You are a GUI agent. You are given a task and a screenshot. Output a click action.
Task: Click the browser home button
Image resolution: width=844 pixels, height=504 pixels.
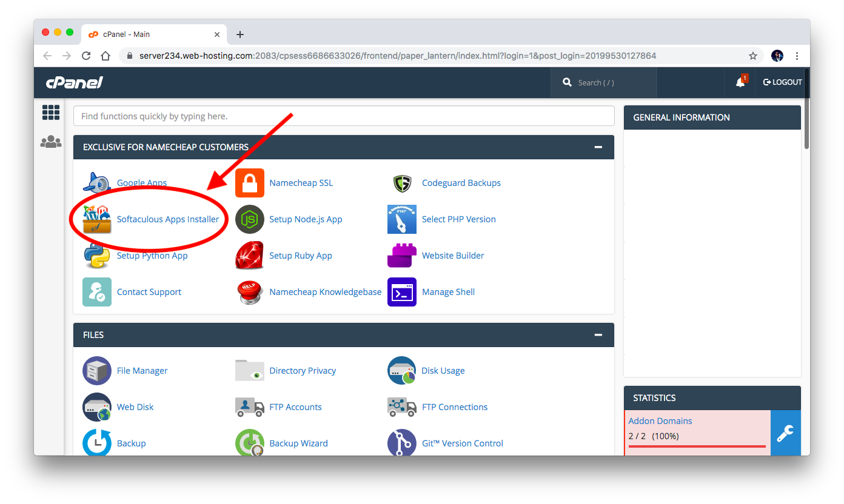105,56
